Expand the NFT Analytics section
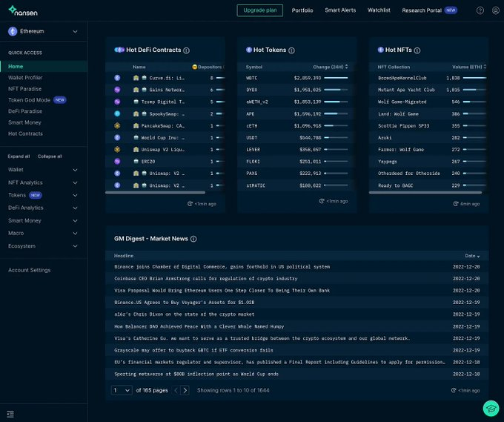504x422 pixels. coord(44,182)
